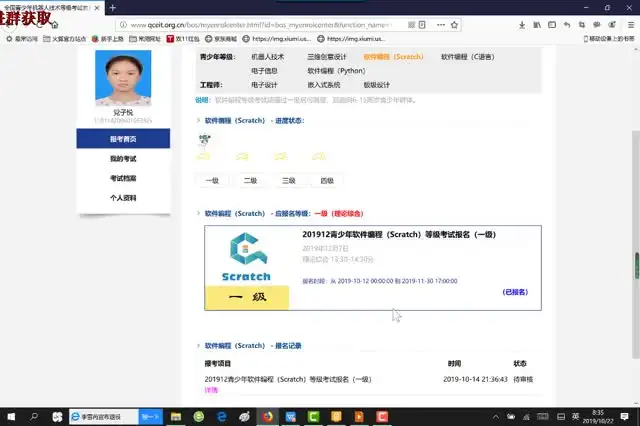Click the home icon beside the address bar
This screenshot has height=426, width=640.
coord(55,25)
